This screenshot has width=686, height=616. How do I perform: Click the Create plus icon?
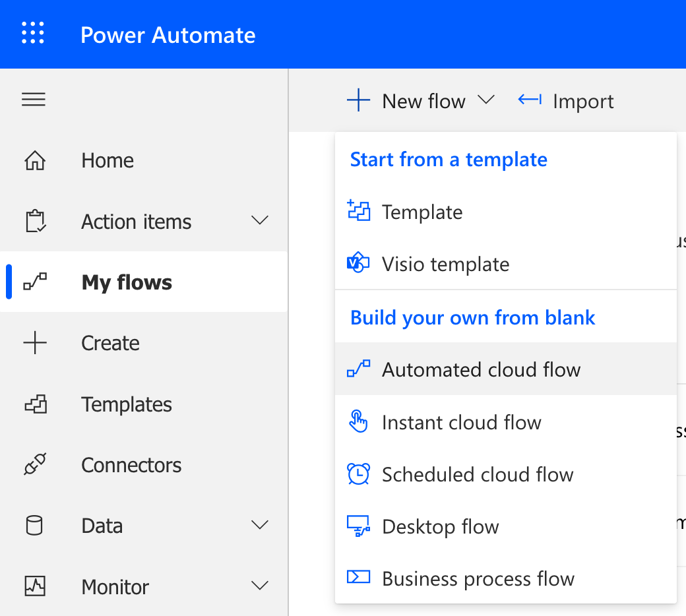click(x=35, y=342)
